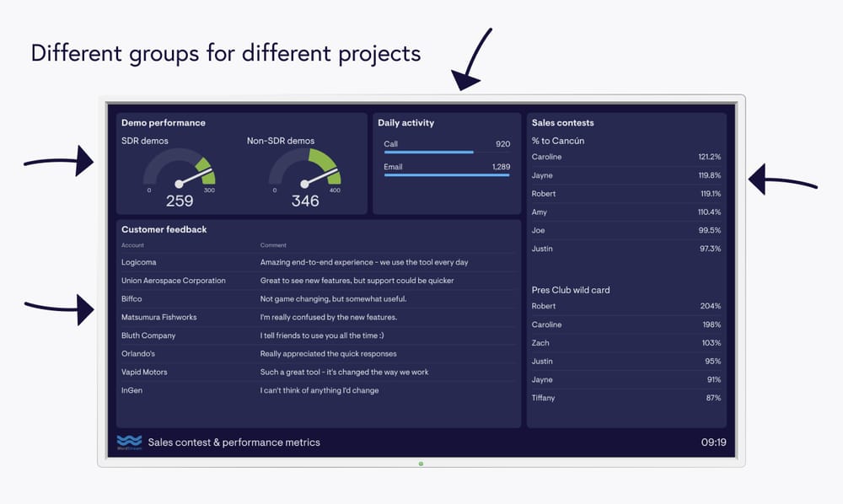Collapse the Customer feedback panel
Image resolution: width=843 pixels, height=504 pixels.
click(x=164, y=229)
